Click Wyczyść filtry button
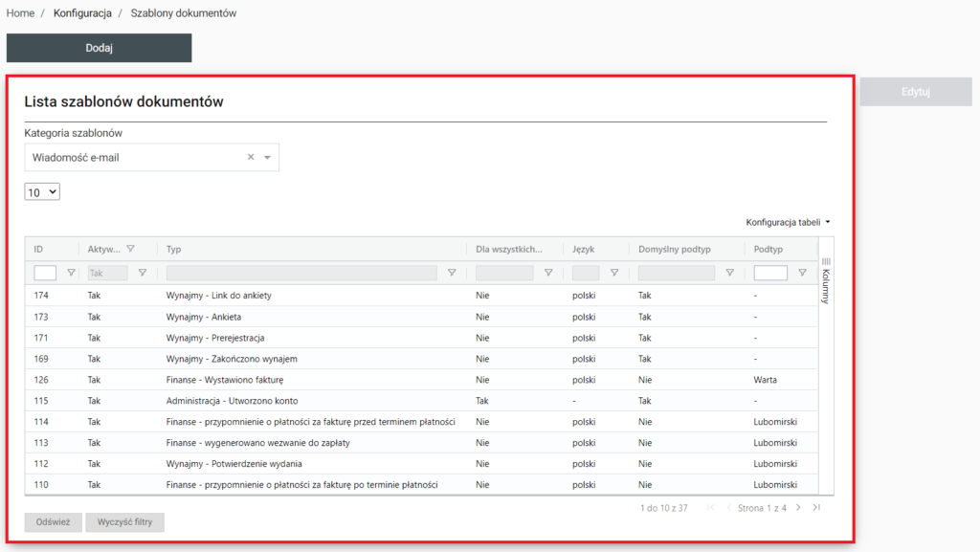Viewport: 980px width, 552px height. (x=124, y=522)
